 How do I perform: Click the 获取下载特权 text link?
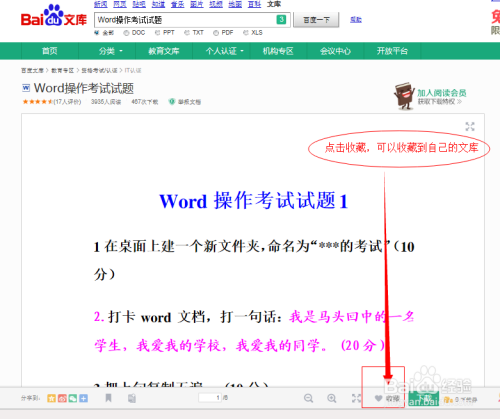tap(440, 101)
